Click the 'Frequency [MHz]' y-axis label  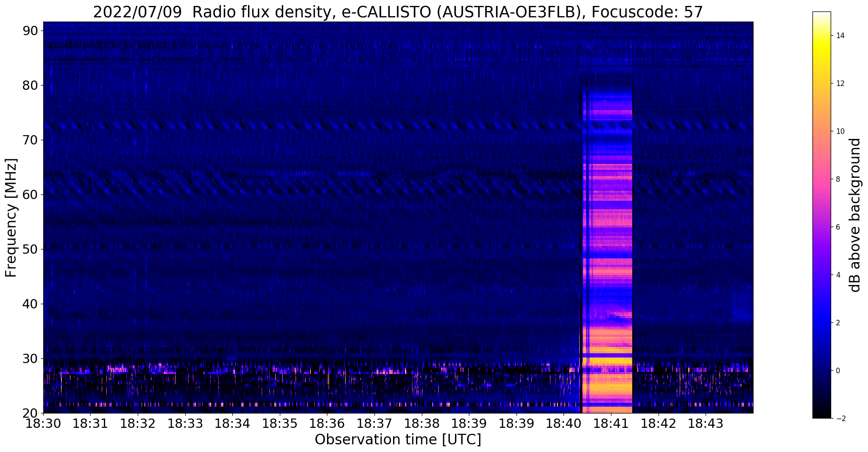(11, 218)
